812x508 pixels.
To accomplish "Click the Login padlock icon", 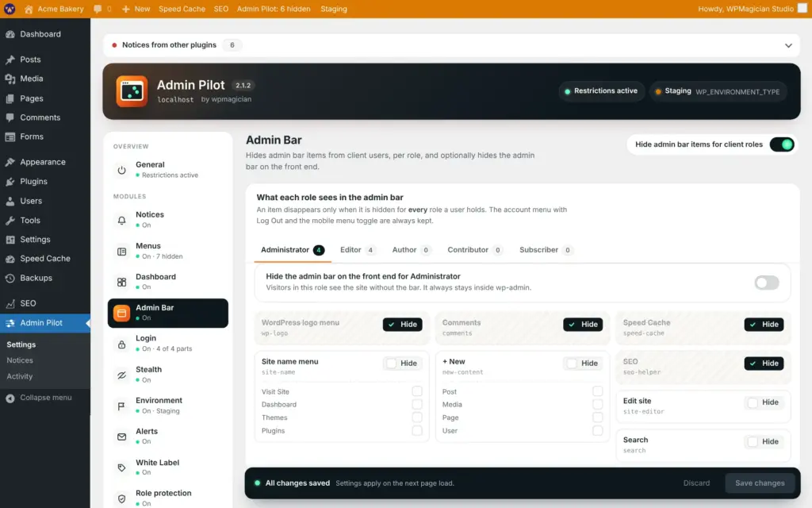I will [121, 344].
